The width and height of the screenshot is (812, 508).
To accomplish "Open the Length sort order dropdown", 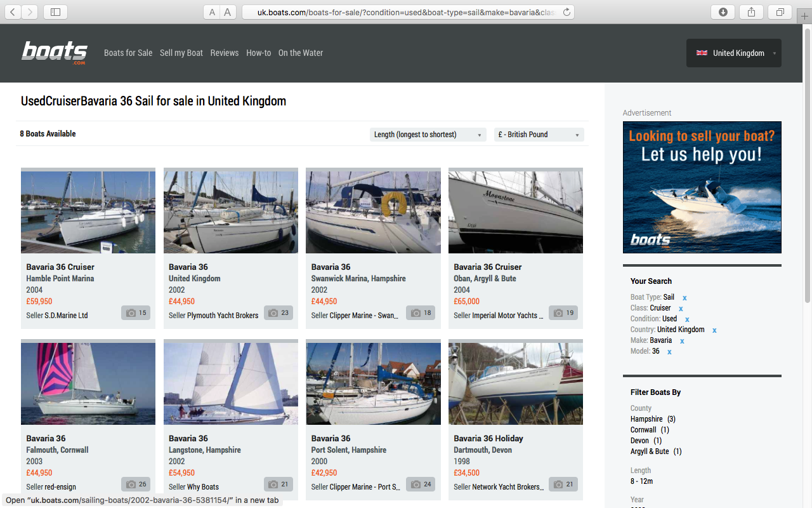I will point(428,135).
